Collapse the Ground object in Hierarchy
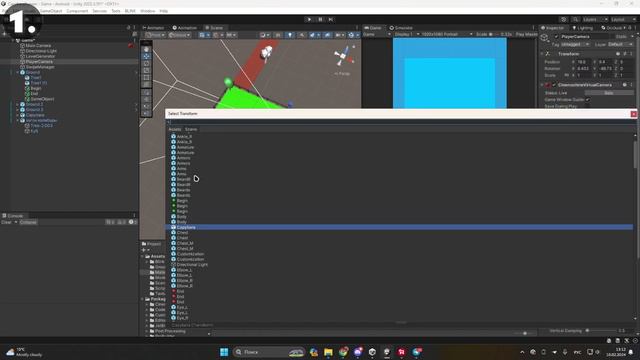 point(18,72)
